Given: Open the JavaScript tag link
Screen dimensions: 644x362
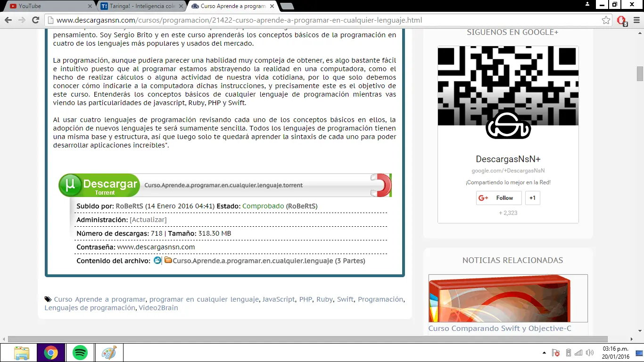Looking at the screenshot, I should click(279, 299).
